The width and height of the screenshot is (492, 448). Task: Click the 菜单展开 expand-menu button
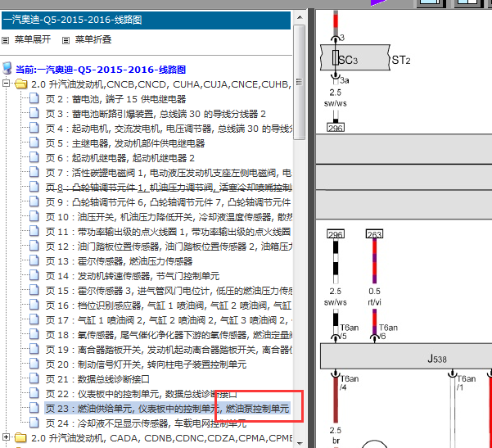[x=32, y=39]
